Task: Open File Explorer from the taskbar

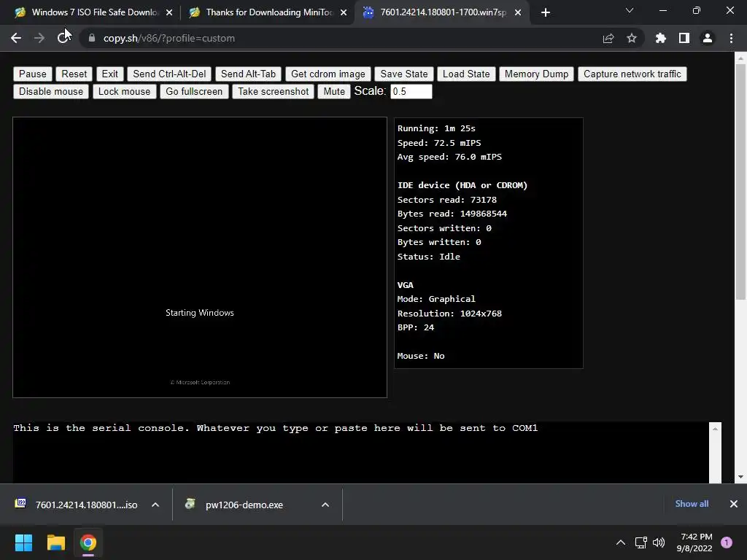Action: point(55,542)
